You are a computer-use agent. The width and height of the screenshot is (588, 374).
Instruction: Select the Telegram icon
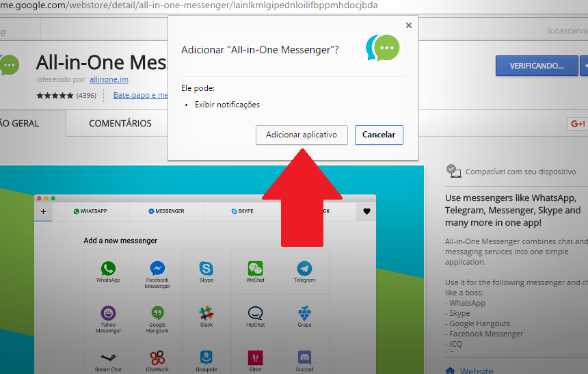click(305, 269)
